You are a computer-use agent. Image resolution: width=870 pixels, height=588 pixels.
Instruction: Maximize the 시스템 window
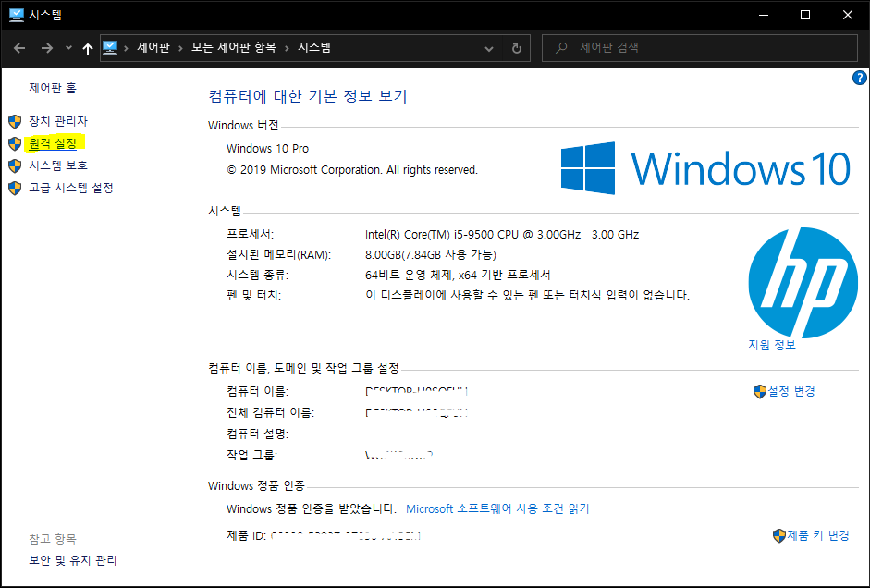coord(805,15)
